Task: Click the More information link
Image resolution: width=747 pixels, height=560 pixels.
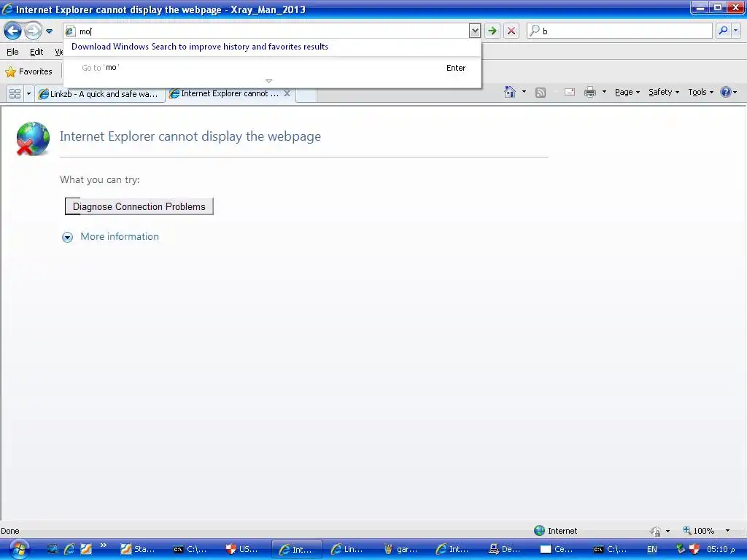Action: 120,237
